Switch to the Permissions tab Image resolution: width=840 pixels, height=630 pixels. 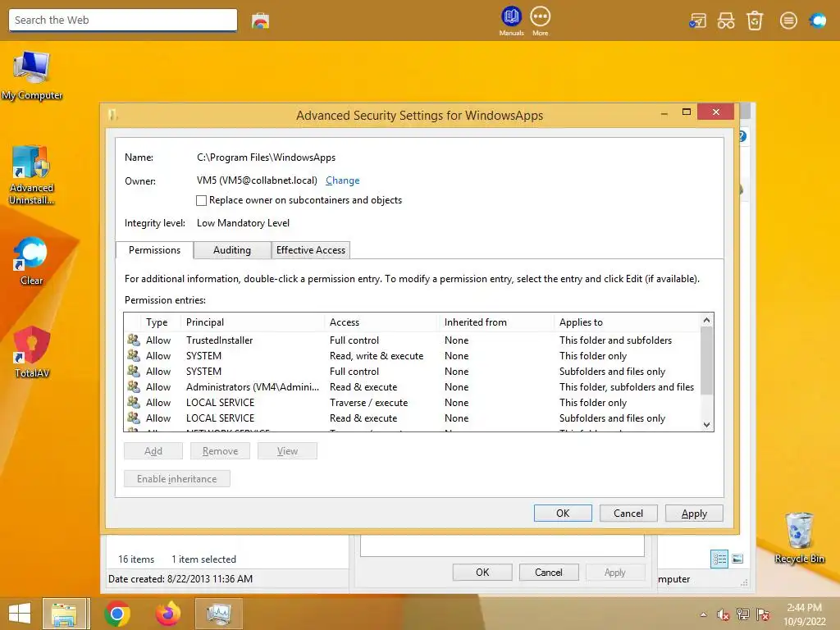pyautogui.click(x=154, y=250)
